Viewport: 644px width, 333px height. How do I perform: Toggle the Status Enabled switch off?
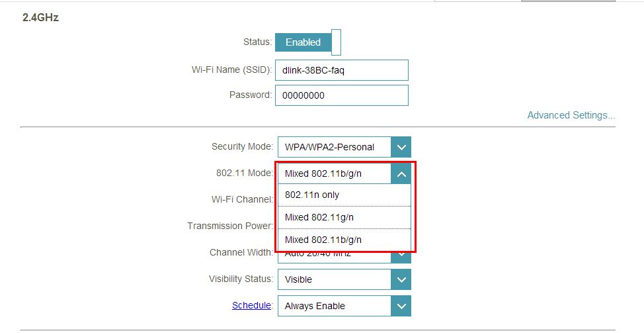pyautogui.click(x=303, y=42)
